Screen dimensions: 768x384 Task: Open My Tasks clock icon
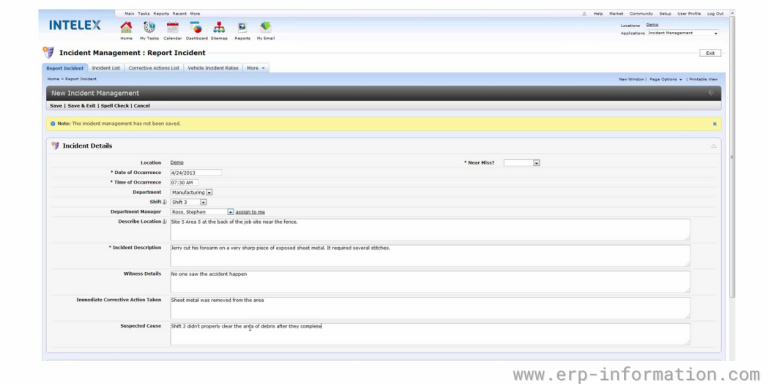[149, 27]
